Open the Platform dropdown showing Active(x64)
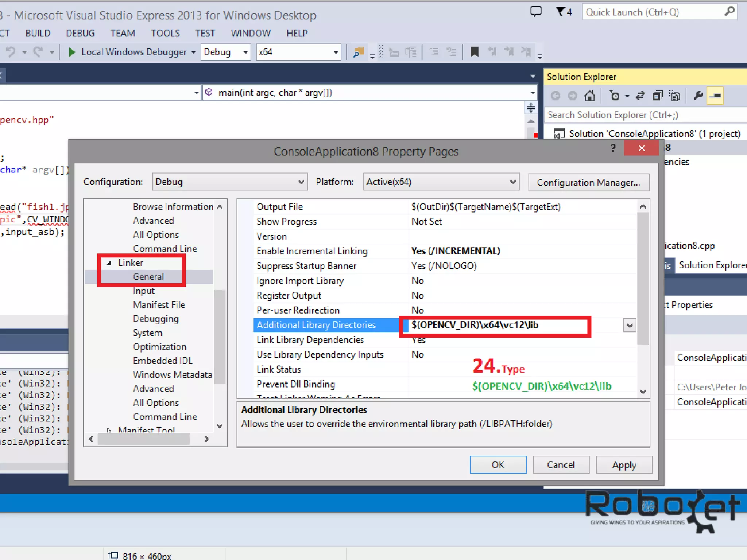 pos(441,182)
